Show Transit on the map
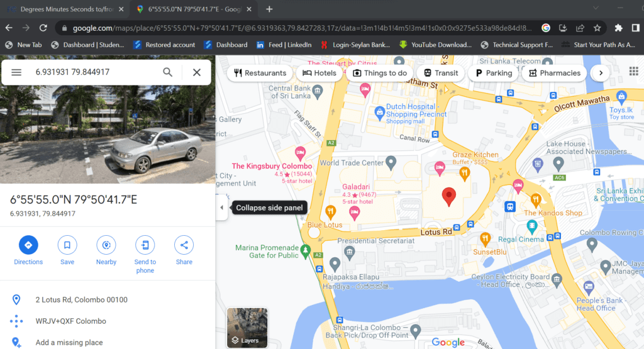 440,73
